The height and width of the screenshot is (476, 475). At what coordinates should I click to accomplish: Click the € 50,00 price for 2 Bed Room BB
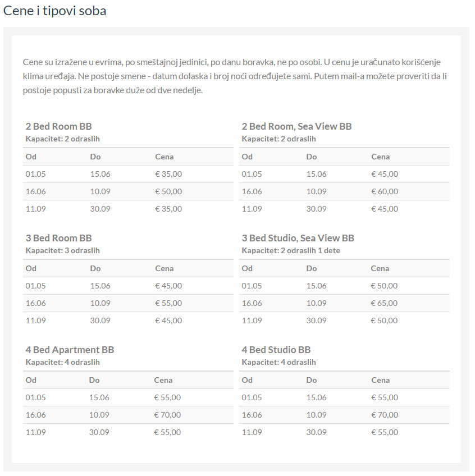168,191
